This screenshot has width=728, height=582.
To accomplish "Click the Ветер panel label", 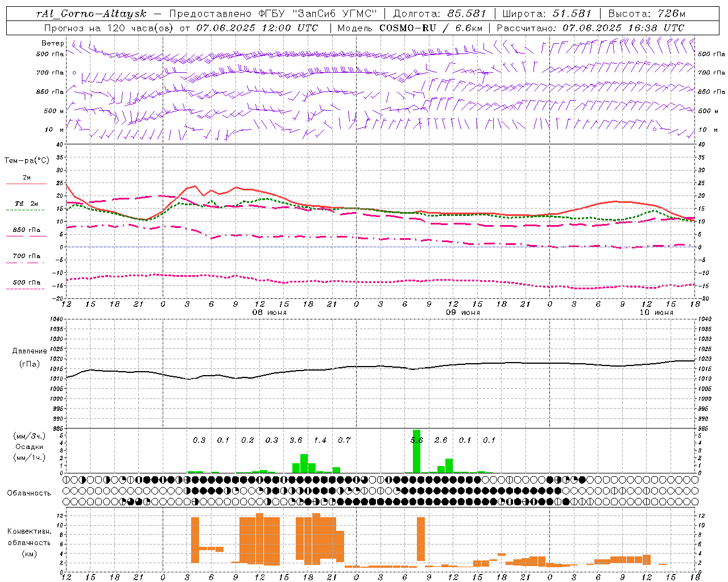I will (52, 43).
